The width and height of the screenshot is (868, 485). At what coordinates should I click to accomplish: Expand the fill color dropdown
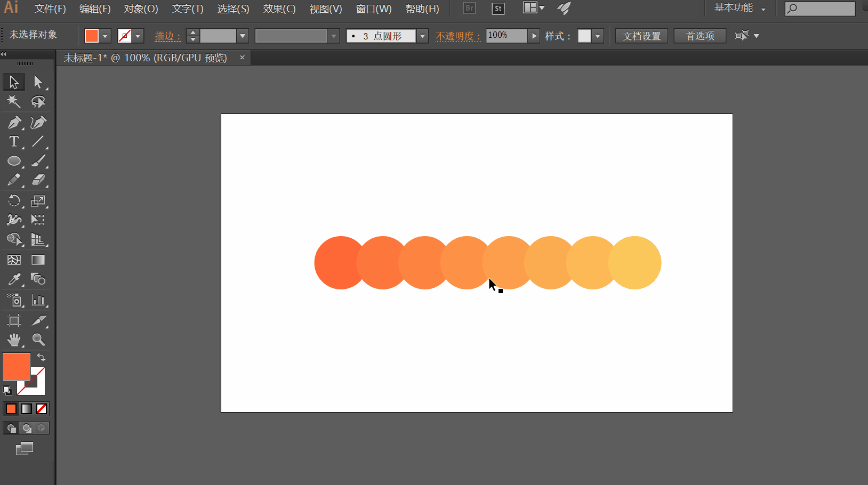[105, 36]
